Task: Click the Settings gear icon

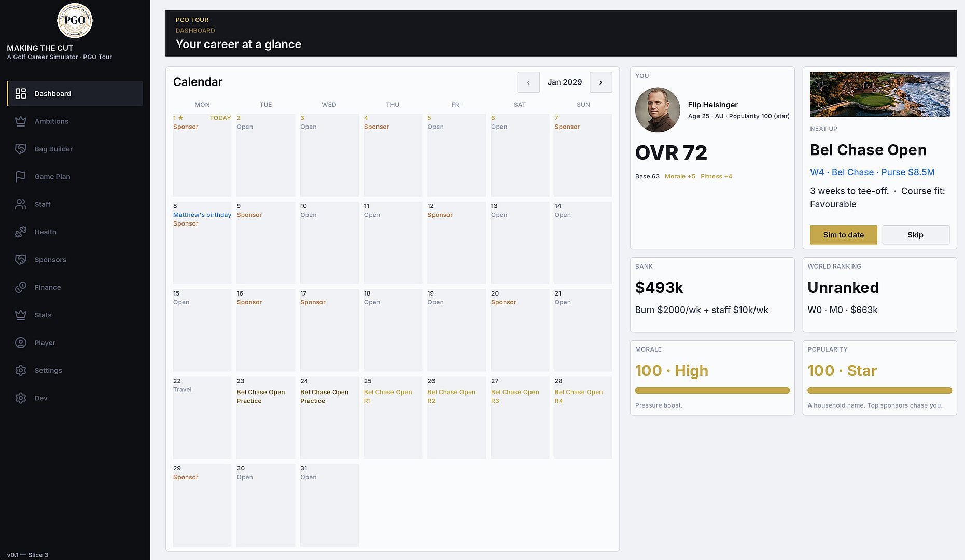Action: 21,370
